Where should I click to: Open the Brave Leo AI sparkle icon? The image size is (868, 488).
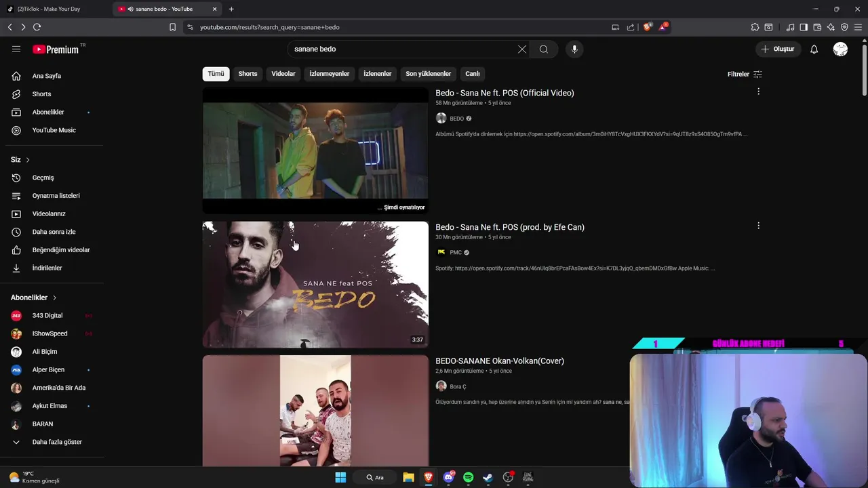pyautogui.click(x=831, y=27)
